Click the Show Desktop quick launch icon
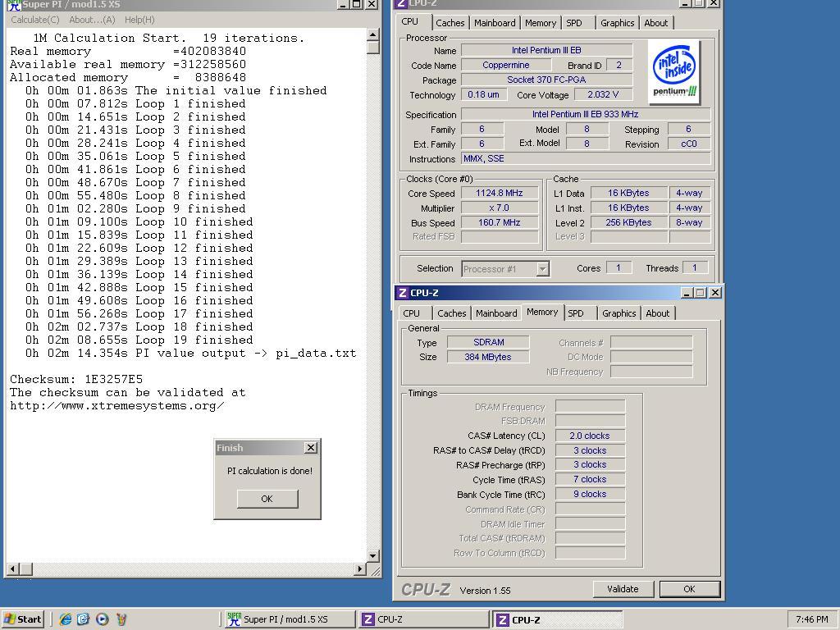 tap(84, 619)
